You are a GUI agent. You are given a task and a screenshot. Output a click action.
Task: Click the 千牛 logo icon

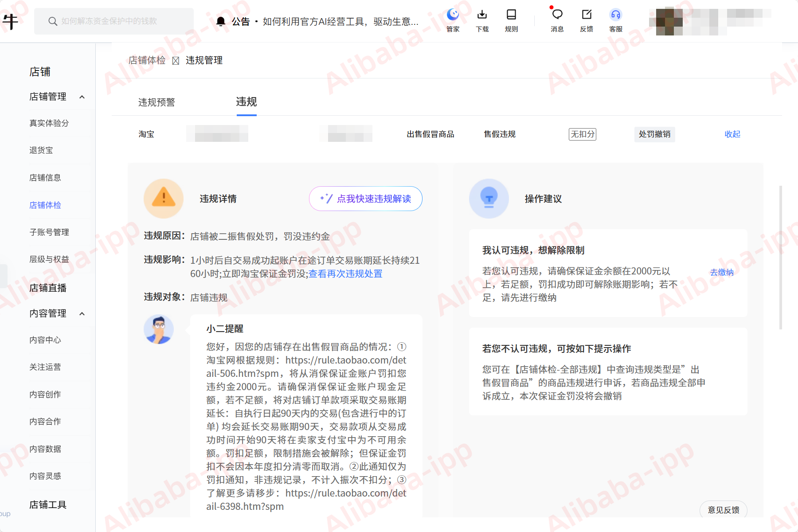pos(10,21)
